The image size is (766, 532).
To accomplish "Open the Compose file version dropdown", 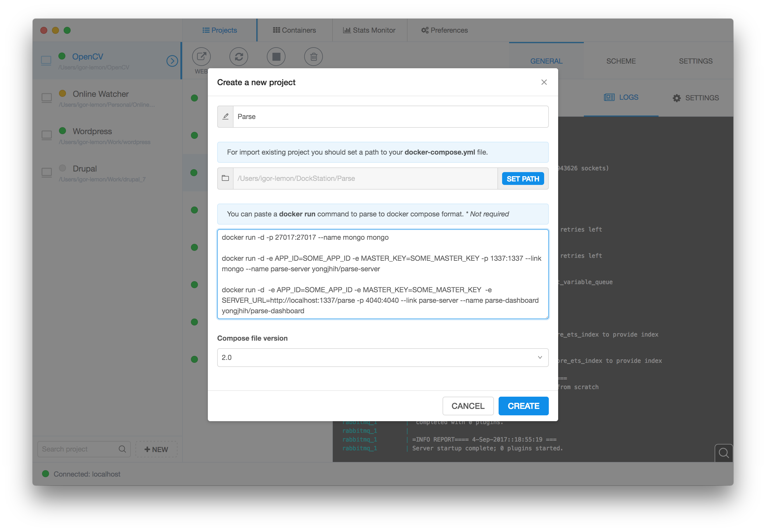I will pos(383,357).
